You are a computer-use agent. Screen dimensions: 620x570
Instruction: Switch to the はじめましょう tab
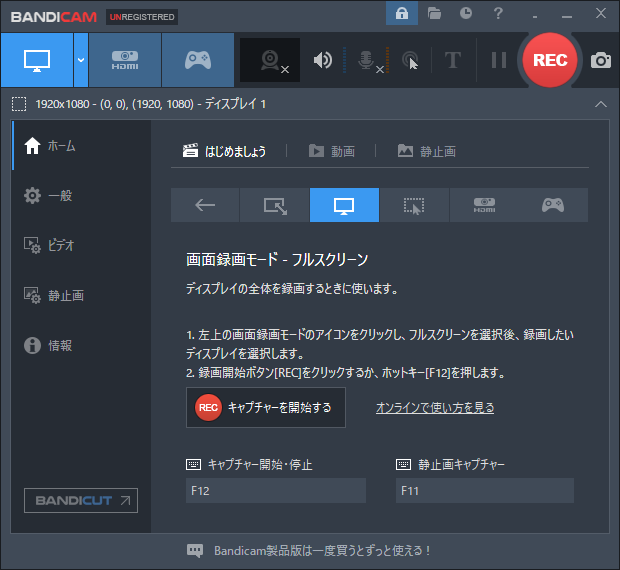224,151
